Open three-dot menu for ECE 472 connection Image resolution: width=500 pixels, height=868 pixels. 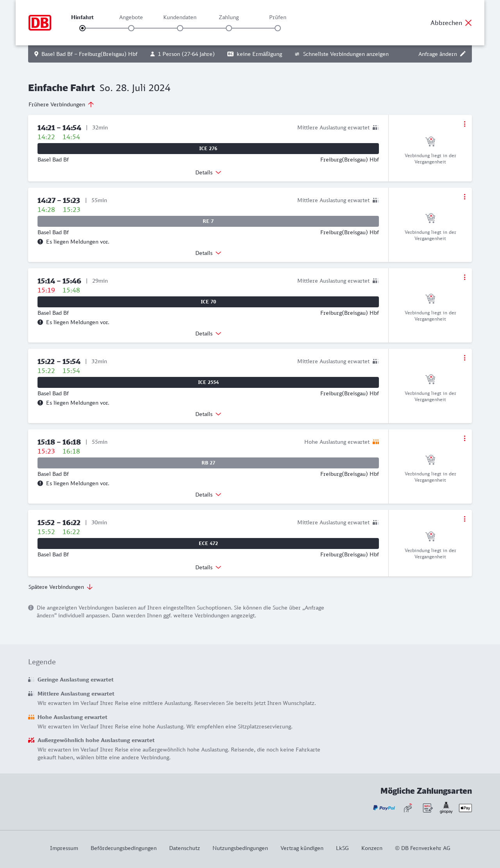pos(464,519)
